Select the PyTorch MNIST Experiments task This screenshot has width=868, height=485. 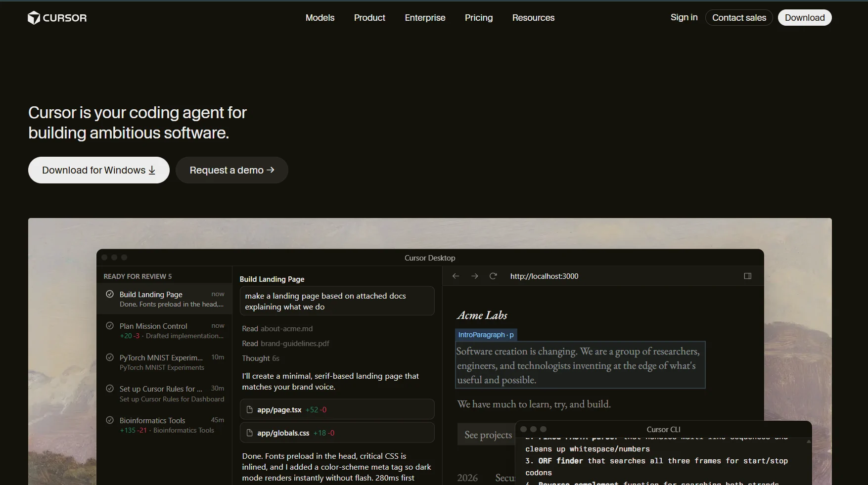tap(164, 362)
